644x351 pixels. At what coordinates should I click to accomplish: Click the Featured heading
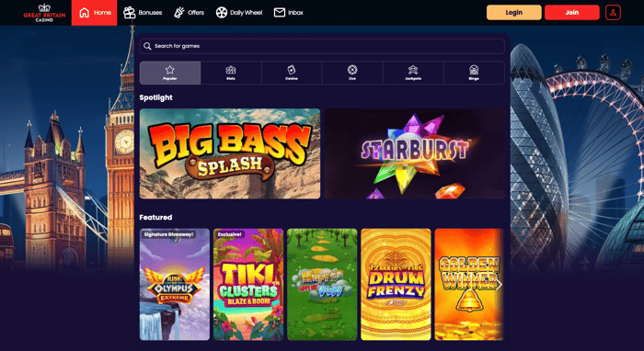pos(155,218)
